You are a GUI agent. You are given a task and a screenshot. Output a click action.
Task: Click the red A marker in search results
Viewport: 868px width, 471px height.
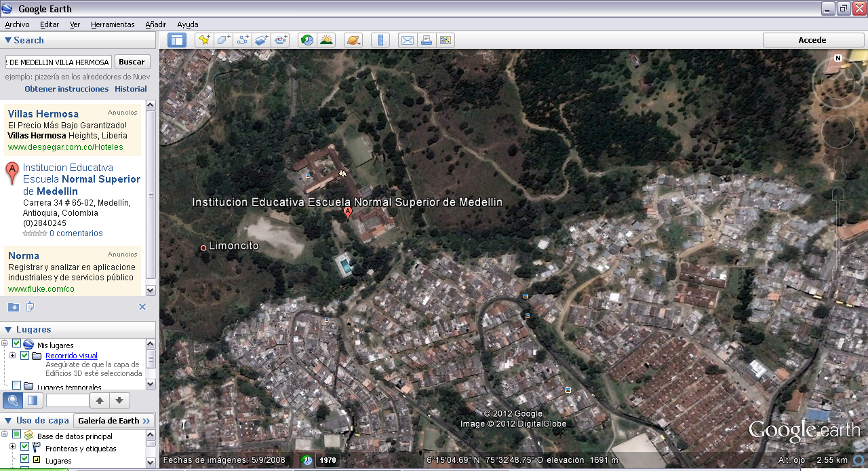pyautogui.click(x=12, y=172)
